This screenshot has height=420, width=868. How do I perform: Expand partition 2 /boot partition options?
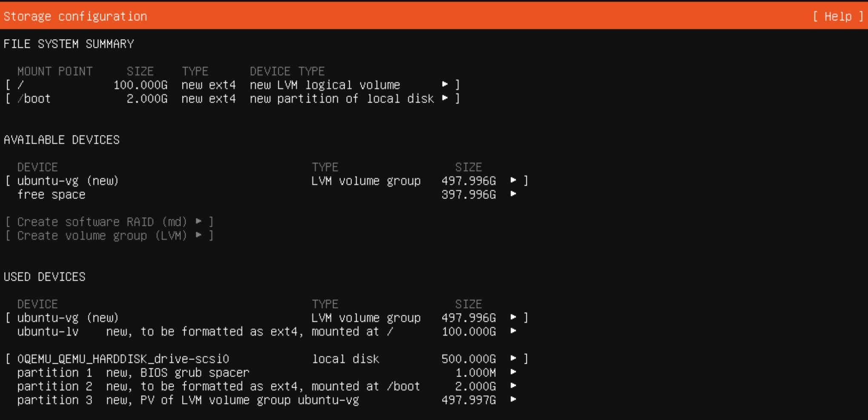click(x=513, y=386)
